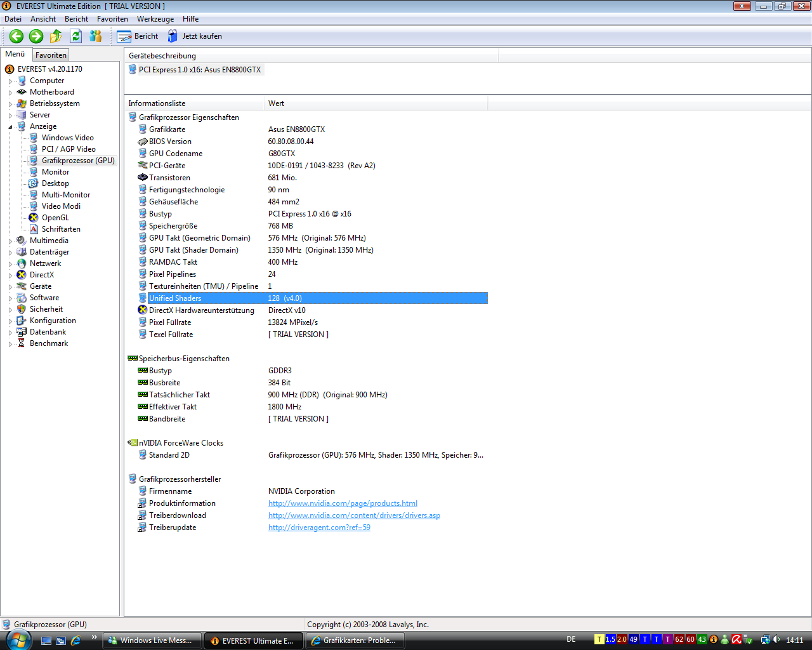
Task: Click the Jetzt kaufen toolbar button
Action: click(x=195, y=36)
